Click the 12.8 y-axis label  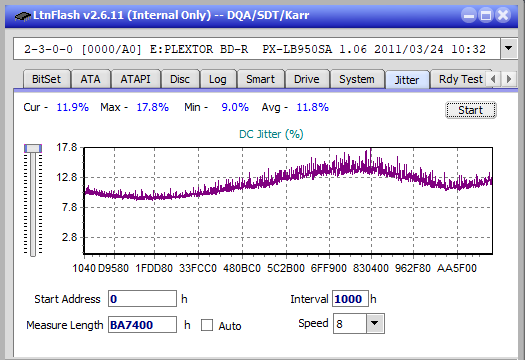(67, 177)
